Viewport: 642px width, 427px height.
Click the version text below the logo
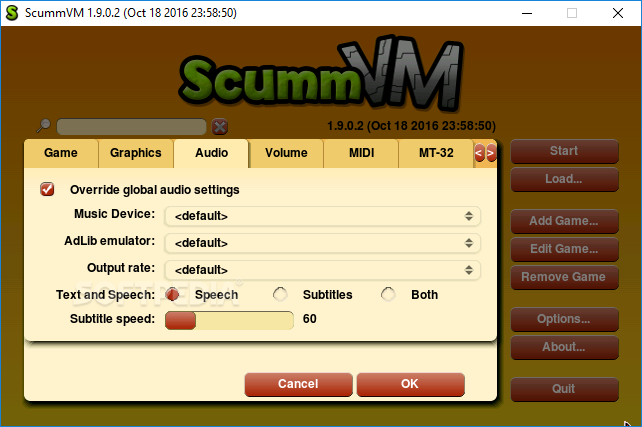[411, 126]
